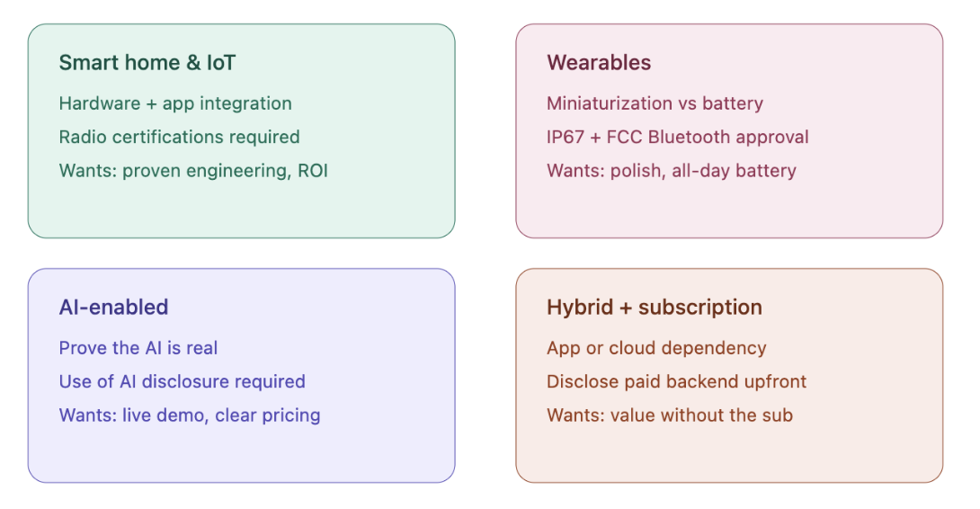This screenshot has width=980, height=509.
Task: Click the AI-enabled heading
Action: [114, 307]
